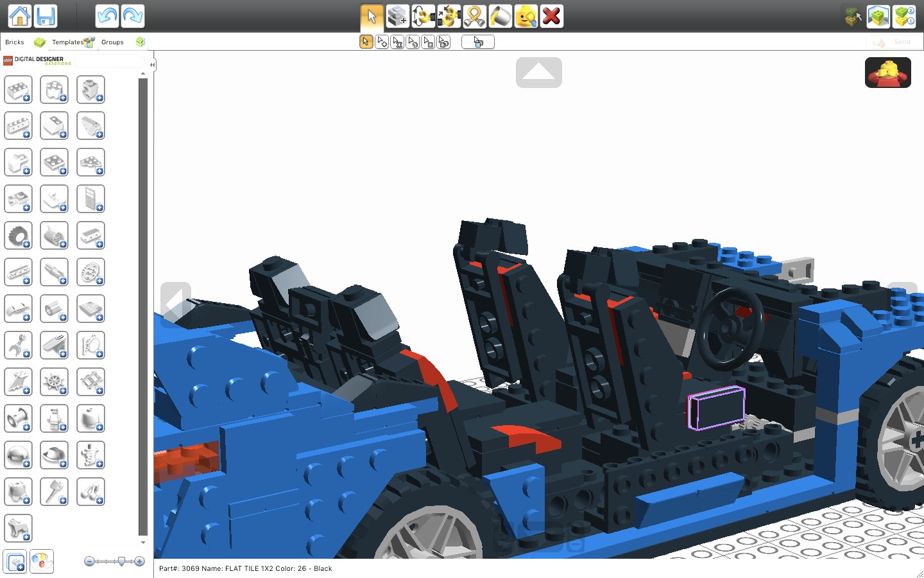This screenshot has height=578, width=924.
Task: Expand the wheels and tires category
Action: click(x=18, y=236)
